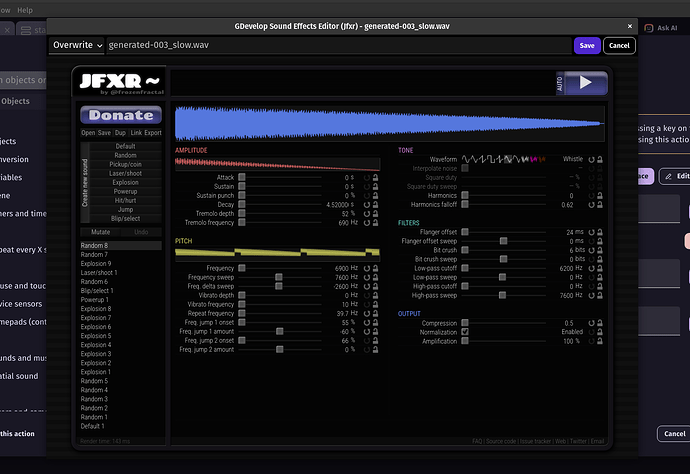690x474 pixels.
Task: Lock the Frequency parameter
Action: (376, 269)
